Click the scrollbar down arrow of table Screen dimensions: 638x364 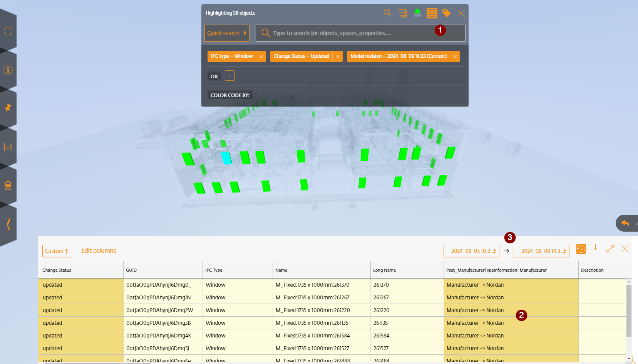point(629,359)
